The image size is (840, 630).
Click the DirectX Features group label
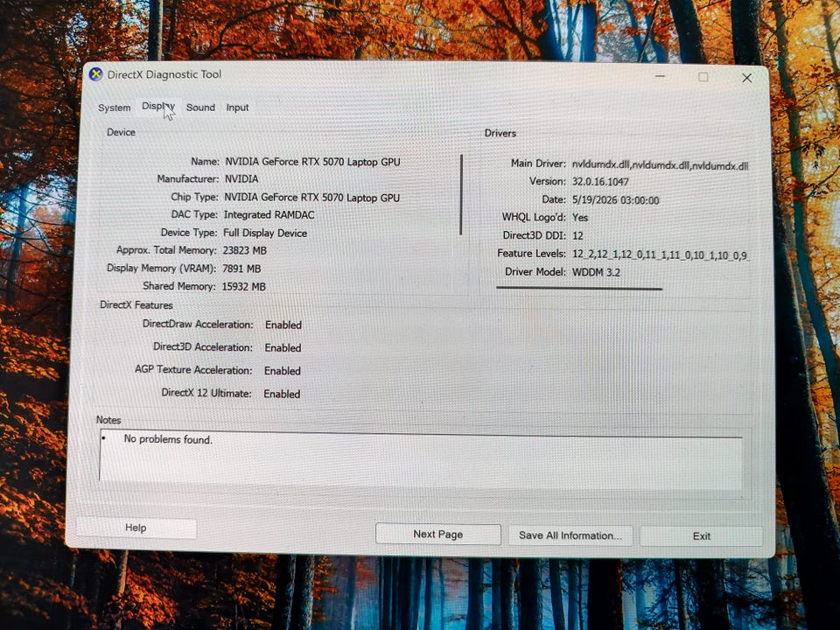click(136, 305)
